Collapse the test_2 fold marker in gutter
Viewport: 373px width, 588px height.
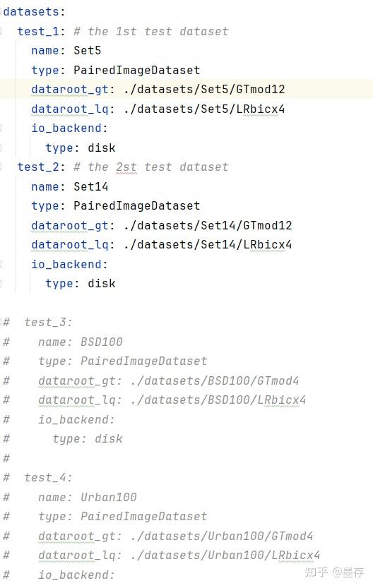click(x=1, y=167)
